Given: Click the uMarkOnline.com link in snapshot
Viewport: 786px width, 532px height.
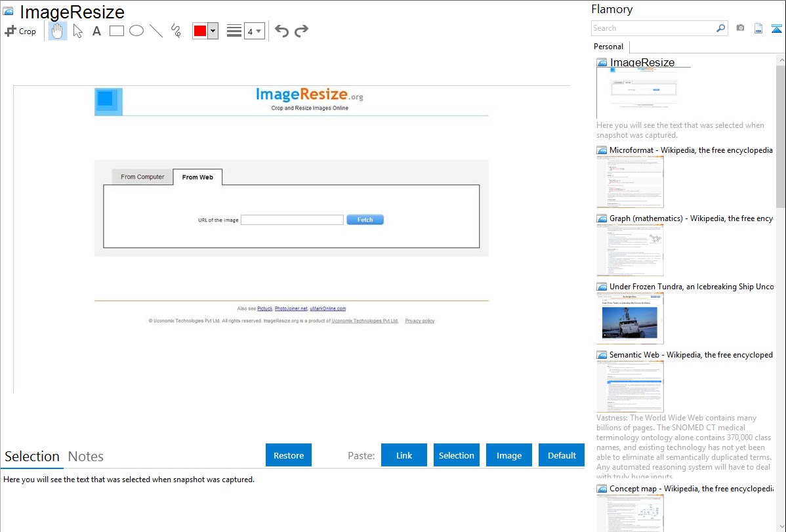Looking at the screenshot, I should 328,308.
